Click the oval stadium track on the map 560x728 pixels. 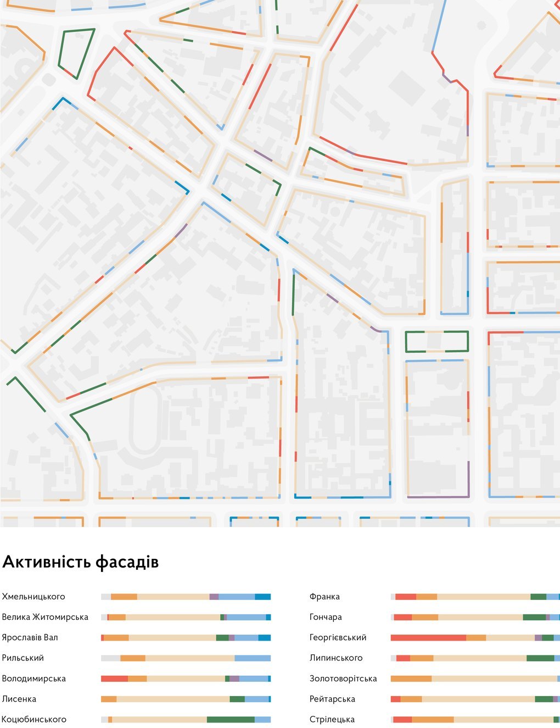click(144, 419)
